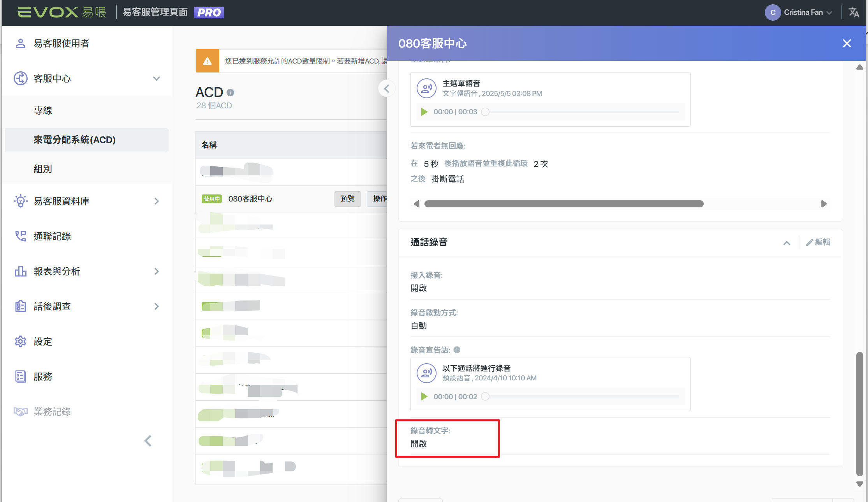Click the 28 個ACD count text
Image resolution: width=868 pixels, height=502 pixels.
coord(214,106)
